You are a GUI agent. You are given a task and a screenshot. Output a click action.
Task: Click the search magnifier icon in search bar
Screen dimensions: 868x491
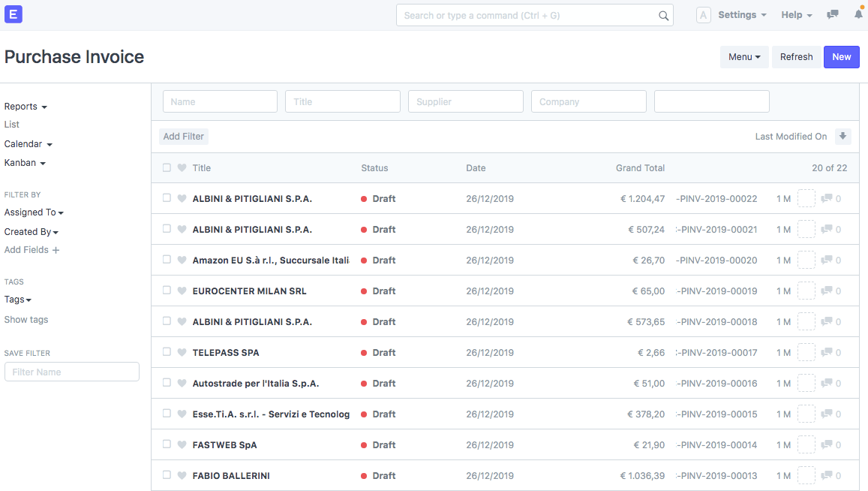(663, 16)
